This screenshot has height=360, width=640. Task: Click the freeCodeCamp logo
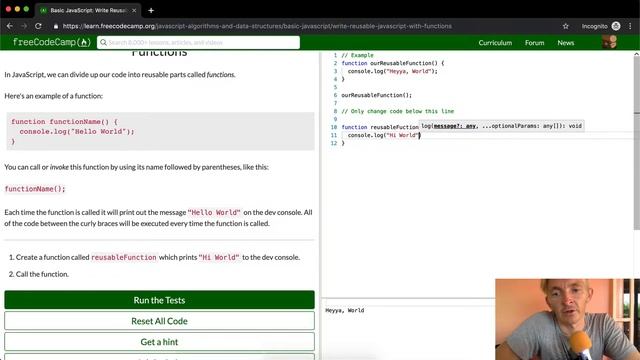coord(52,42)
